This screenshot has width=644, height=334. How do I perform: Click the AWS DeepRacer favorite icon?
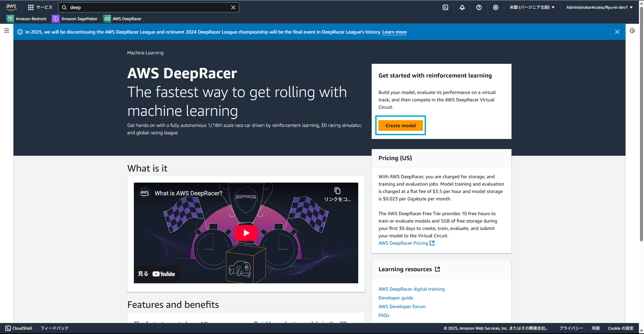click(107, 19)
